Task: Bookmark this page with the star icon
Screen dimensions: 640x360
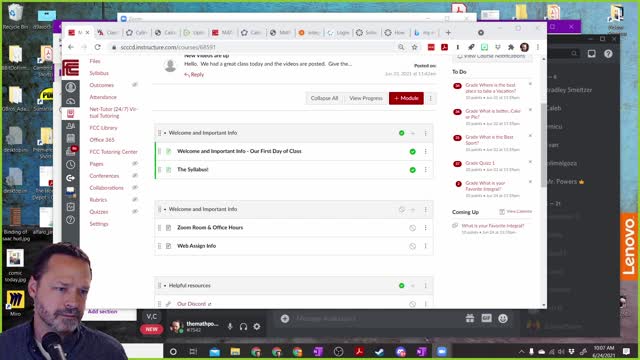Action: click(414, 47)
